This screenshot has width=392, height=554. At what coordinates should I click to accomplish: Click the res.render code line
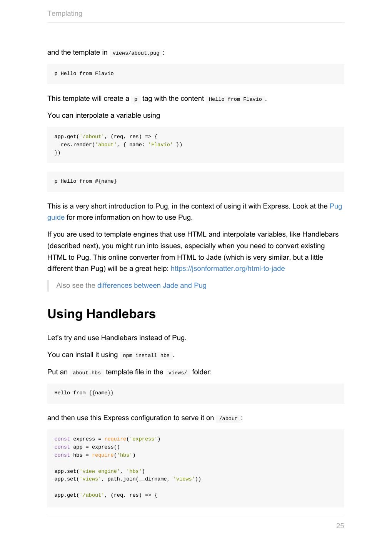(x=121, y=145)
